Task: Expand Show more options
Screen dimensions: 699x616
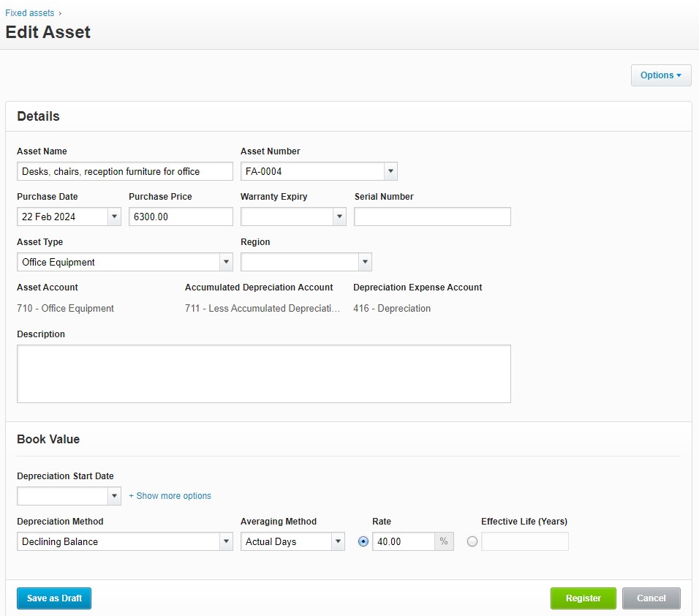Action: click(x=170, y=495)
